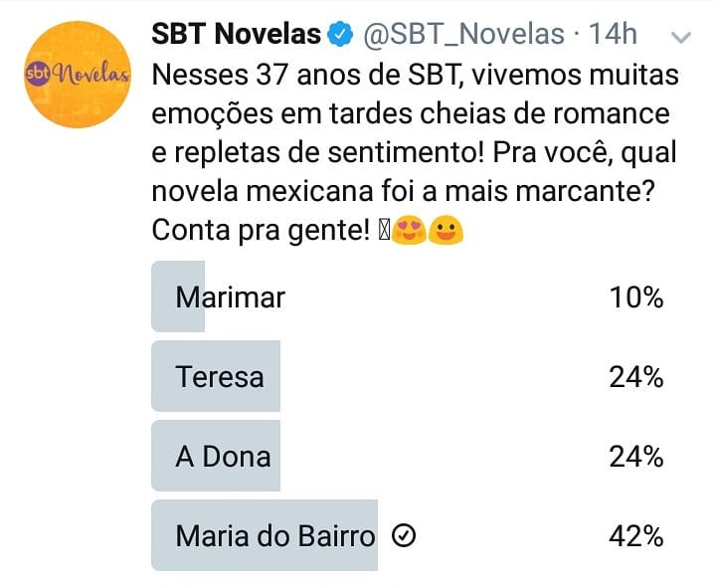Click the 42% result for Maria do Bairro
Viewport: 716px width, 588px height.
point(636,536)
